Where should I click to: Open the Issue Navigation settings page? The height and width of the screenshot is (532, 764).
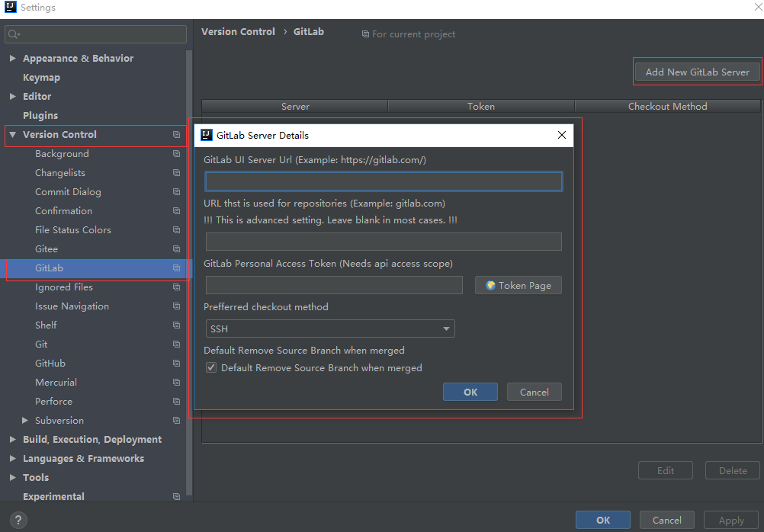(x=72, y=306)
